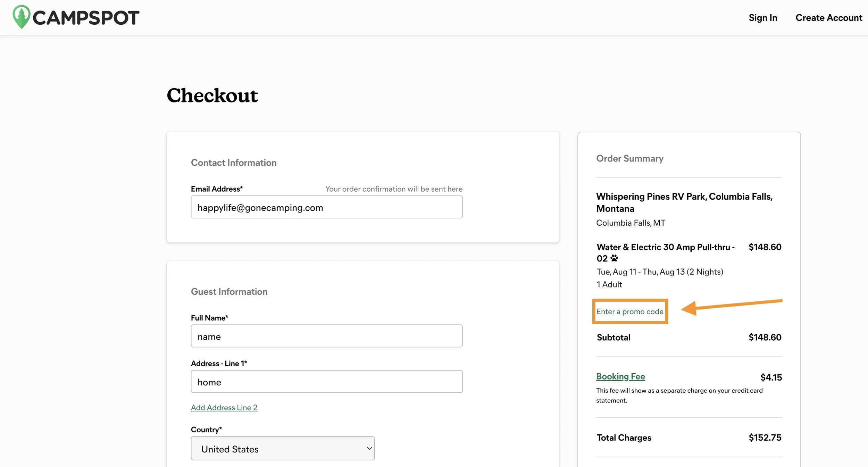Click the Subtotal amount $148.60
868x467 pixels.
tap(765, 337)
